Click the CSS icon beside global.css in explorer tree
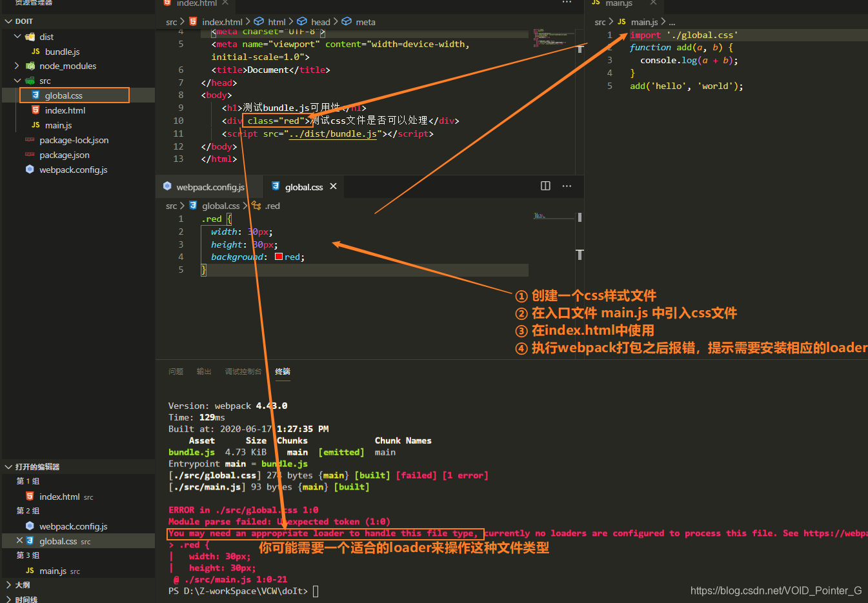 click(35, 95)
